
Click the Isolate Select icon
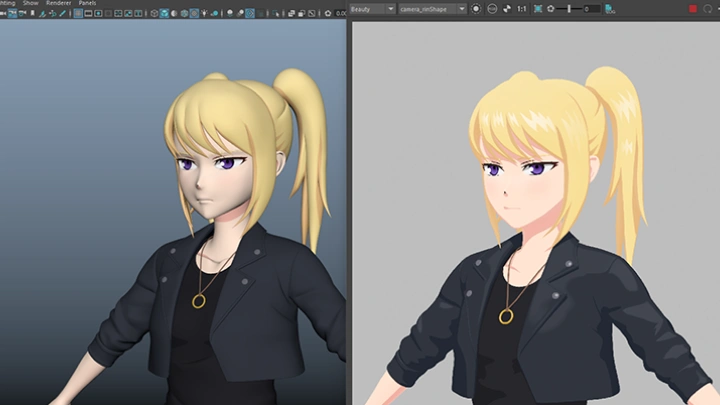[276, 13]
